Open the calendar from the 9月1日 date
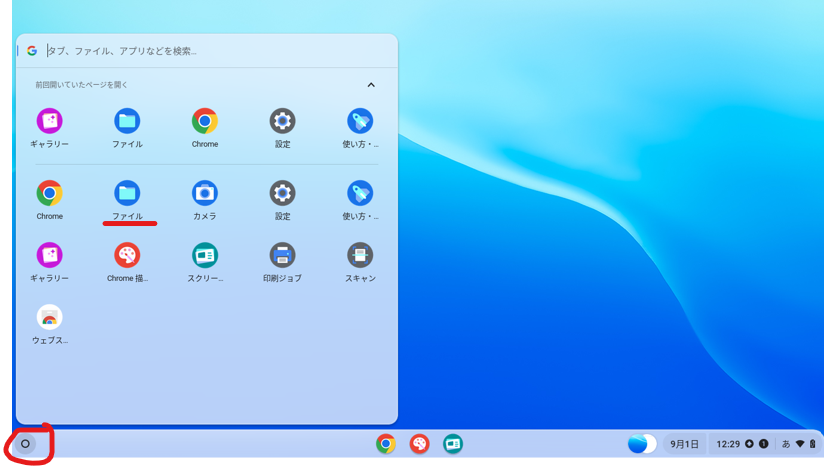The height and width of the screenshot is (467, 824). pyautogui.click(x=684, y=444)
